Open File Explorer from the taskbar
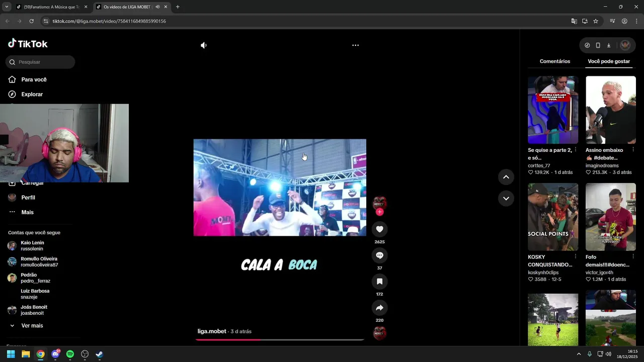 click(x=26, y=354)
